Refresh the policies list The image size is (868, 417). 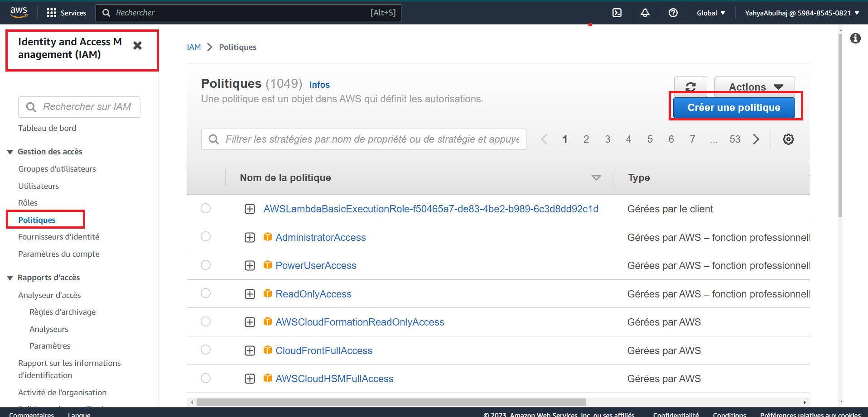pos(690,86)
